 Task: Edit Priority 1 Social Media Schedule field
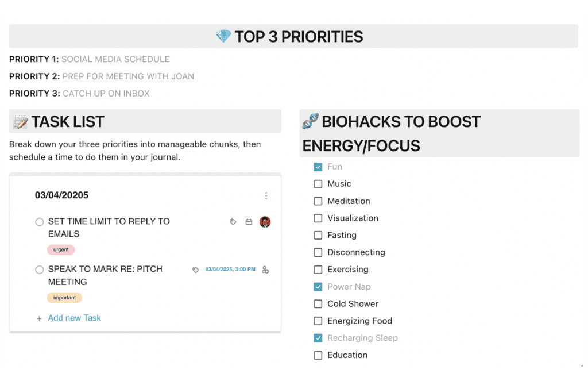pyautogui.click(x=115, y=59)
